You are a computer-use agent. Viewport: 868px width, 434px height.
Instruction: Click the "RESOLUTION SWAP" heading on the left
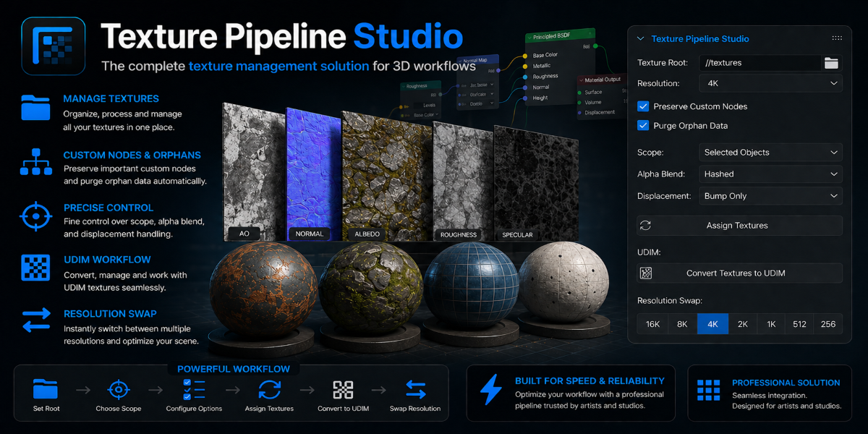[110, 314]
